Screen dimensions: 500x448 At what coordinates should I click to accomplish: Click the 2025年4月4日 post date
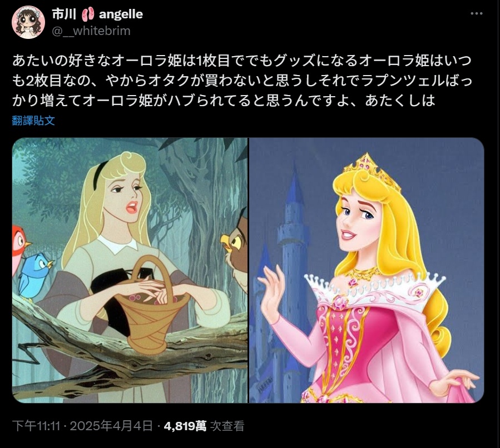111,426
